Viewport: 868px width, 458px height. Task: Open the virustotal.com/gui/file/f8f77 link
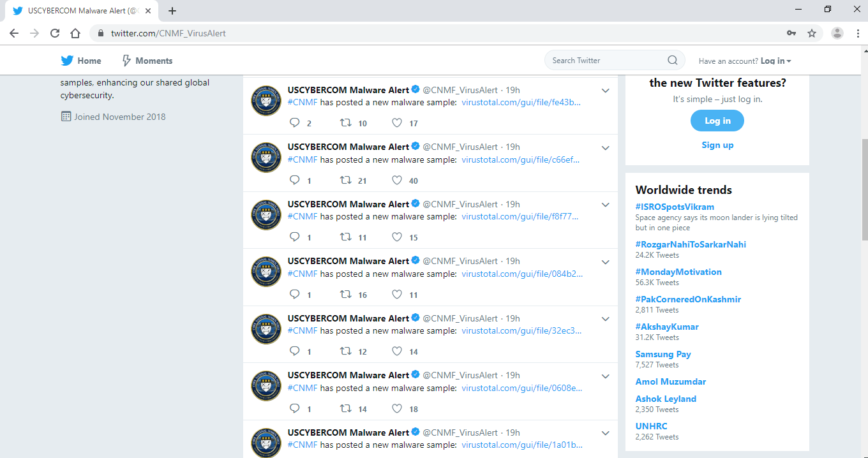click(x=520, y=216)
